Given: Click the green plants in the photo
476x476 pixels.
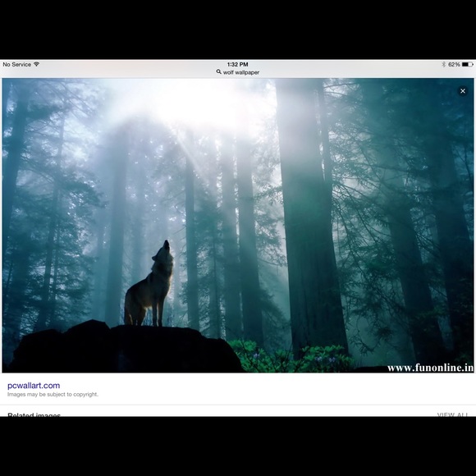Looking at the screenshot, I should point(288,357).
